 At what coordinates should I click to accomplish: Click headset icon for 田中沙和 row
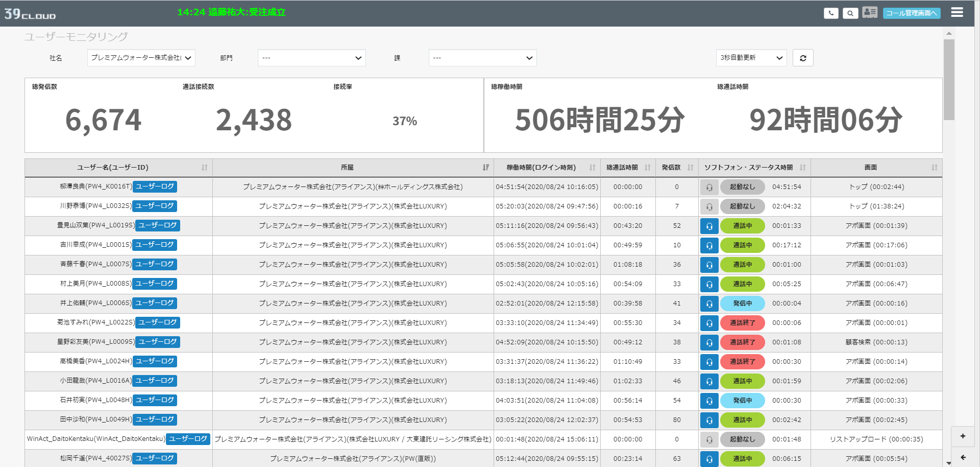[x=709, y=420]
